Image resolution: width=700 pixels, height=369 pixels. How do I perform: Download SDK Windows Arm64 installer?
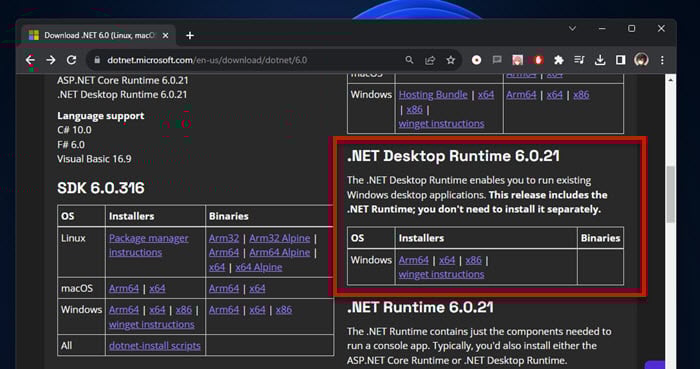point(124,310)
